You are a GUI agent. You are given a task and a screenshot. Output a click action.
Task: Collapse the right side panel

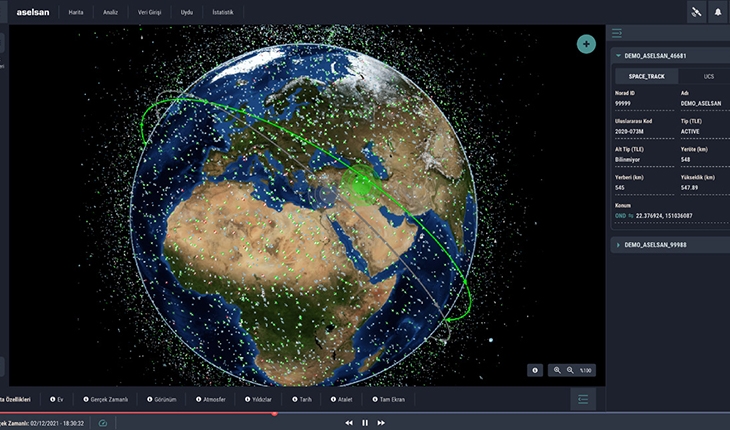pyautogui.click(x=618, y=34)
